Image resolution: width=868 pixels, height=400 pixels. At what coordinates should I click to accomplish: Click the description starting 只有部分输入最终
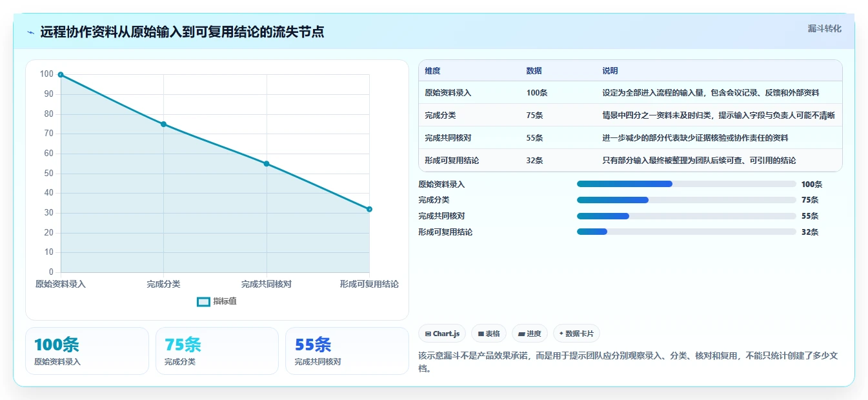(699, 160)
